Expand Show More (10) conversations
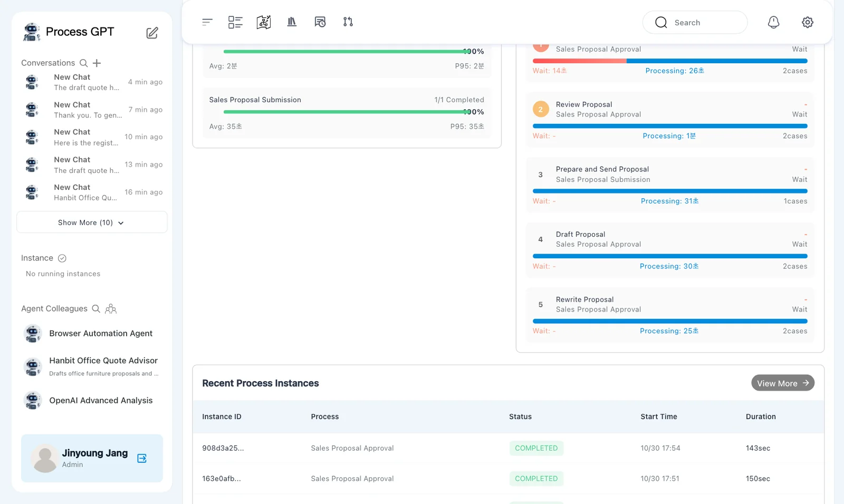This screenshot has height=504, width=844. (92, 222)
